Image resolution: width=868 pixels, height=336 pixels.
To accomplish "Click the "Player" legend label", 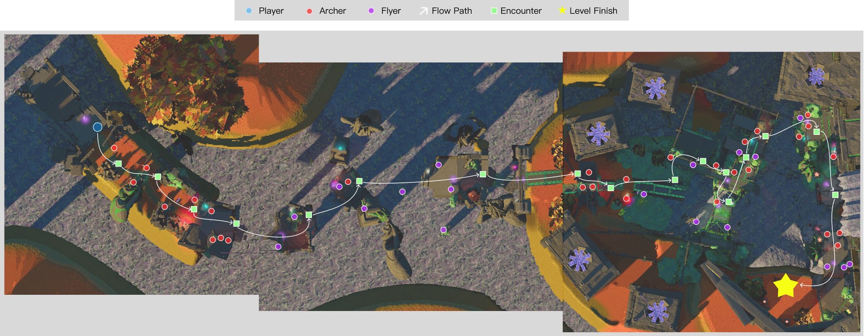I will tap(271, 11).
